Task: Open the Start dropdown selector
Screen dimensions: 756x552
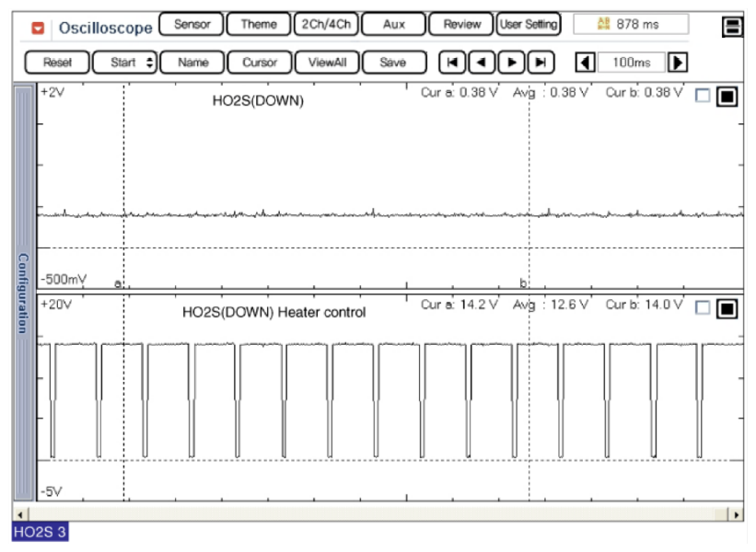Action: point(124,63)
